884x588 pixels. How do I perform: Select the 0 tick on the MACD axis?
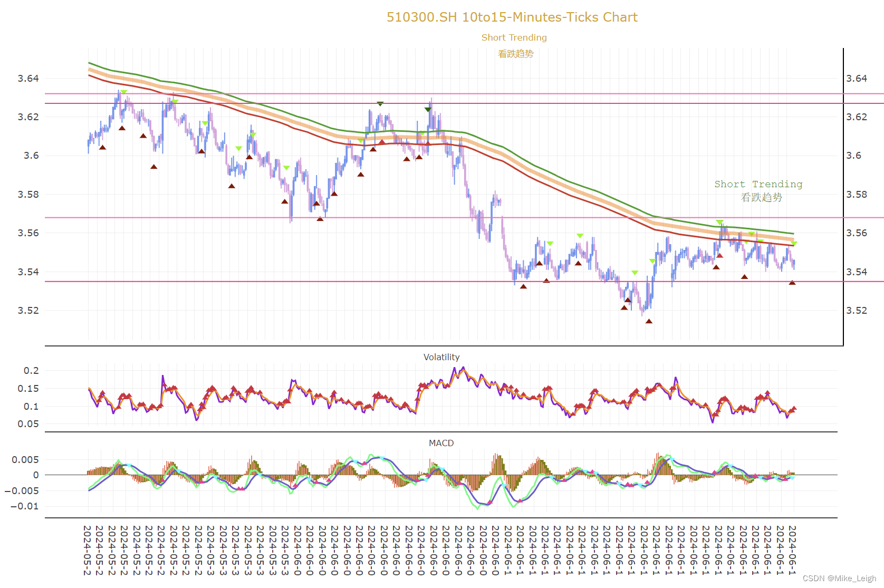click(x=36, y=475)
